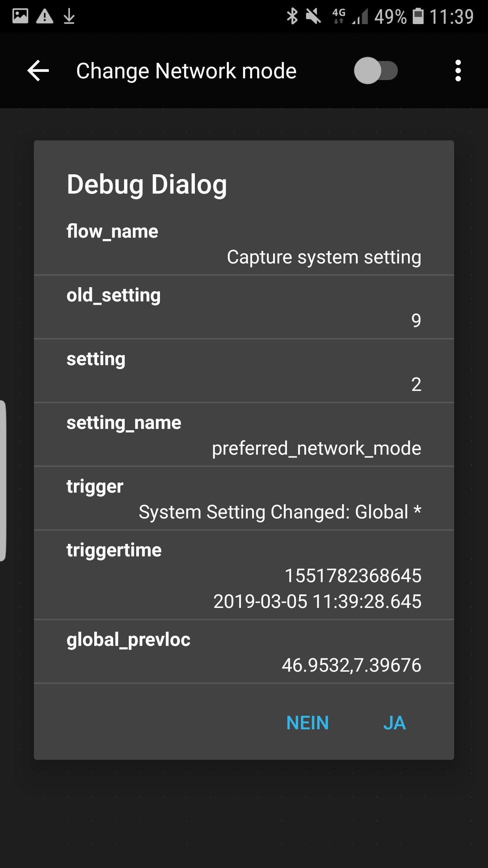Tap the back arrow icon
This screenshot has width=488, height=868.
38,71
